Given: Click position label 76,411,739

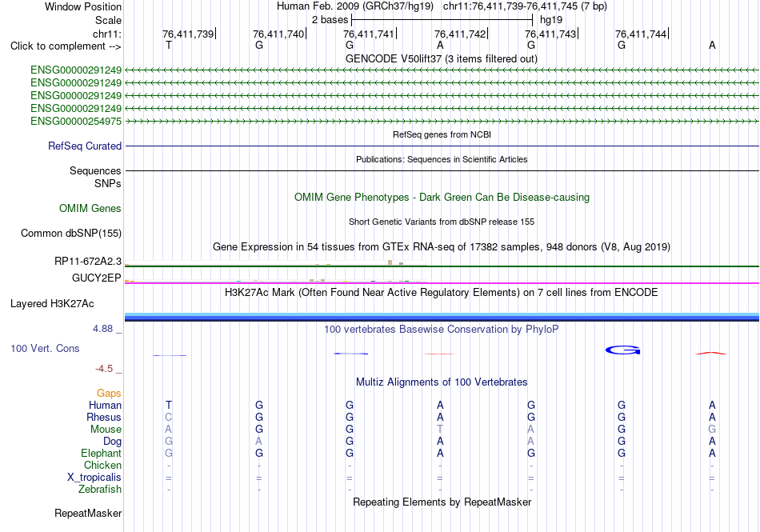Looking at the screenshot, I should click(x=189, y=34).
